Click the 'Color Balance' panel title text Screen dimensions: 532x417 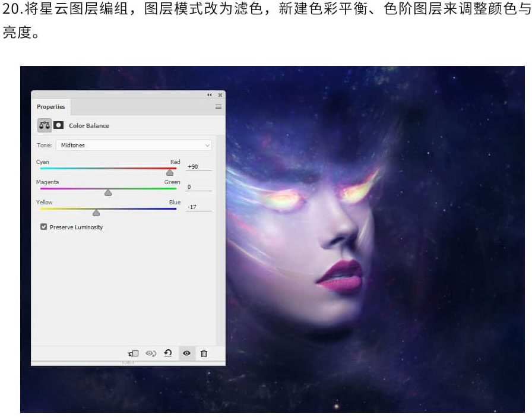pyautogui.click(x=89, y=126)
